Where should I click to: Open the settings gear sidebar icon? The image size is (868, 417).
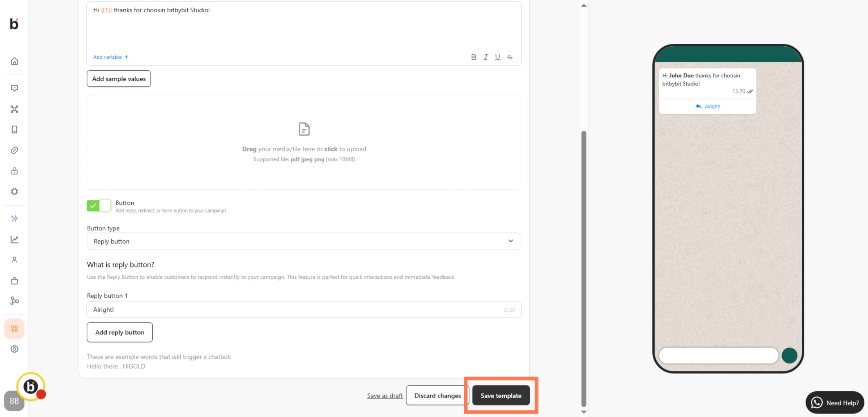coord(14,349)
